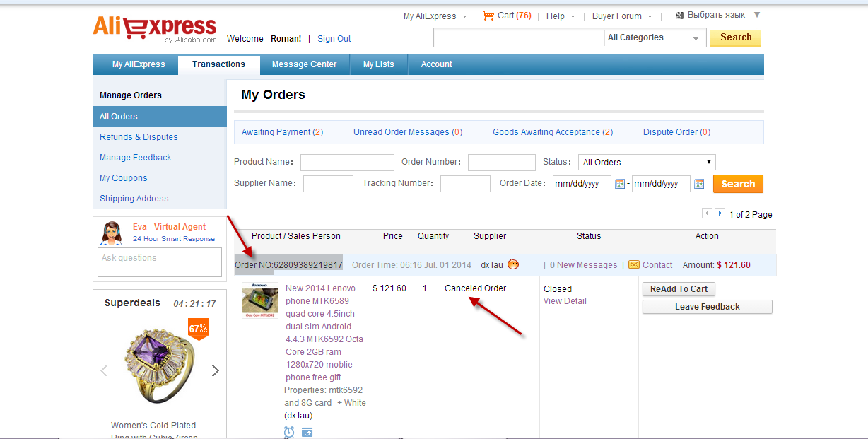The width and height of the screenshot is (868, 439).
Task: Open the shopping cart icon
Action: [488, 16]
